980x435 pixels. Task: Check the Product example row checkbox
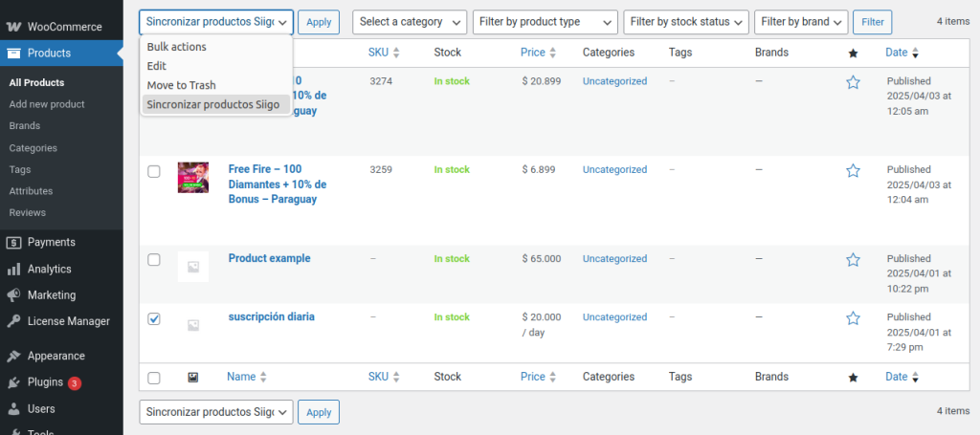coord(154,260)
